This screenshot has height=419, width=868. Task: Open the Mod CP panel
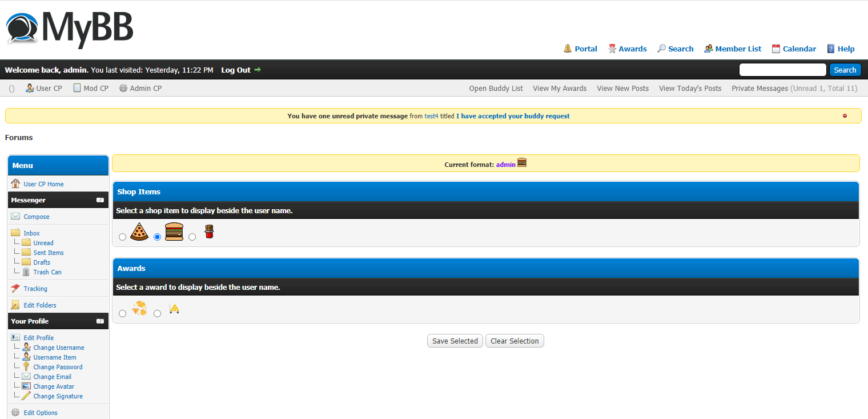pos(91,89)
